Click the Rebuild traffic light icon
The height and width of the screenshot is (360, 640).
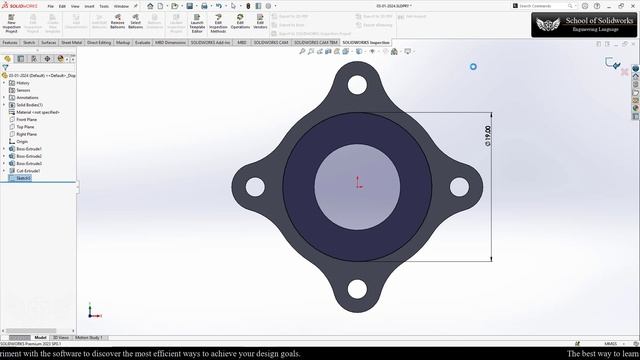coord(248,6)
